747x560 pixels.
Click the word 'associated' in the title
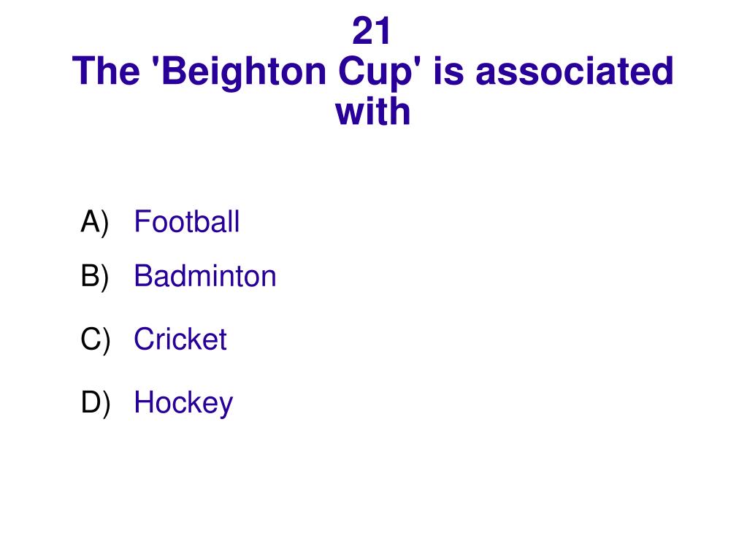tap(574, 71)
